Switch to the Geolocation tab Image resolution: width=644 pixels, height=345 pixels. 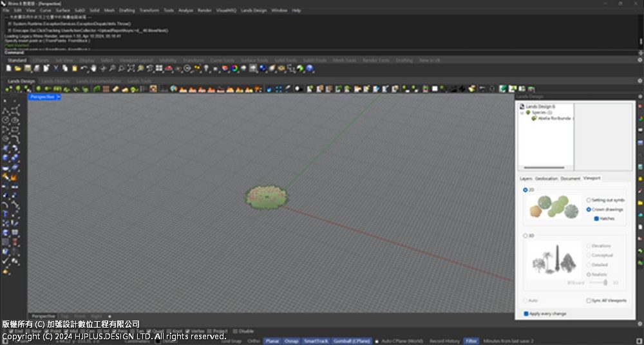(546, 179)
